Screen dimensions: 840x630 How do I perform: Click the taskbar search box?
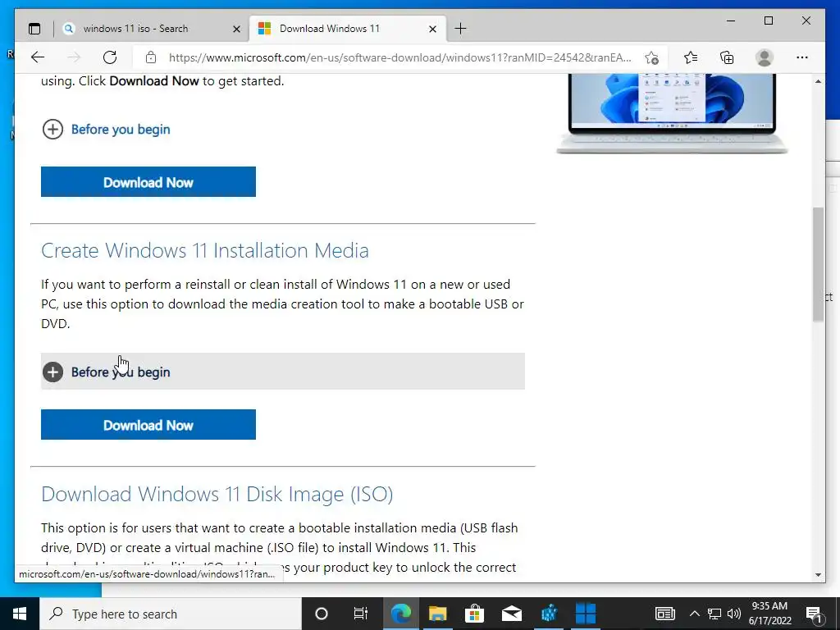[x=171, y=614]
